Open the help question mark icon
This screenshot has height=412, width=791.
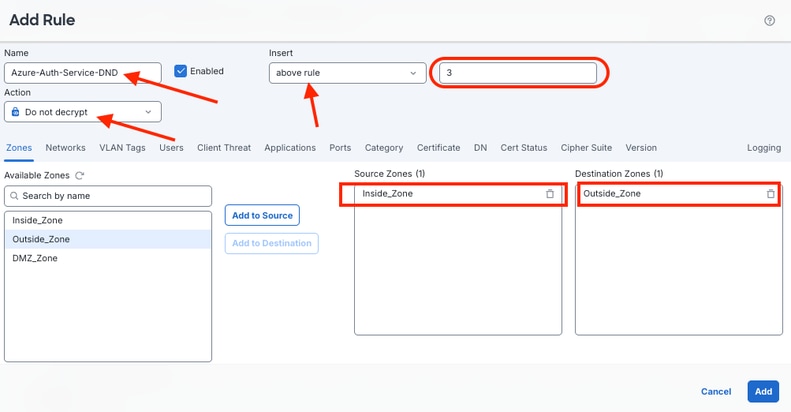pyautogui.click(x=769, y=21)
